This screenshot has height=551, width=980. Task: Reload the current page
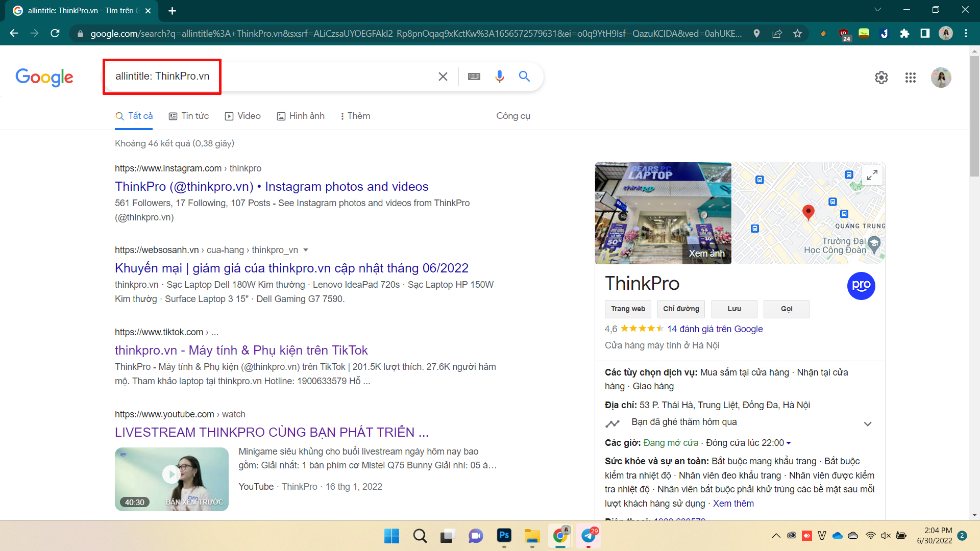(x=55, y=33)
